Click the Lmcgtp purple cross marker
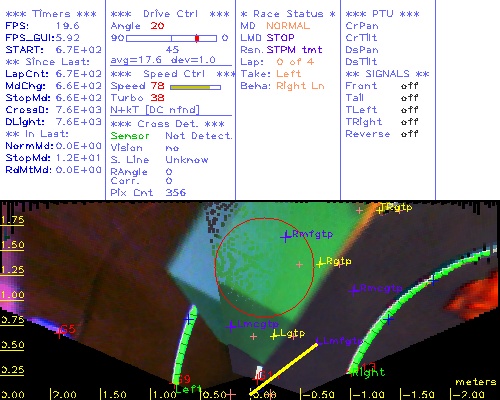 231,326
